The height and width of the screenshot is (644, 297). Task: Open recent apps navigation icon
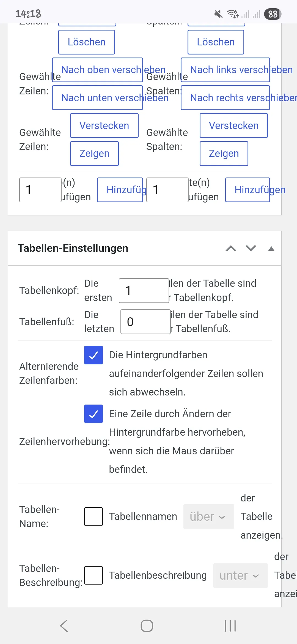230,626
